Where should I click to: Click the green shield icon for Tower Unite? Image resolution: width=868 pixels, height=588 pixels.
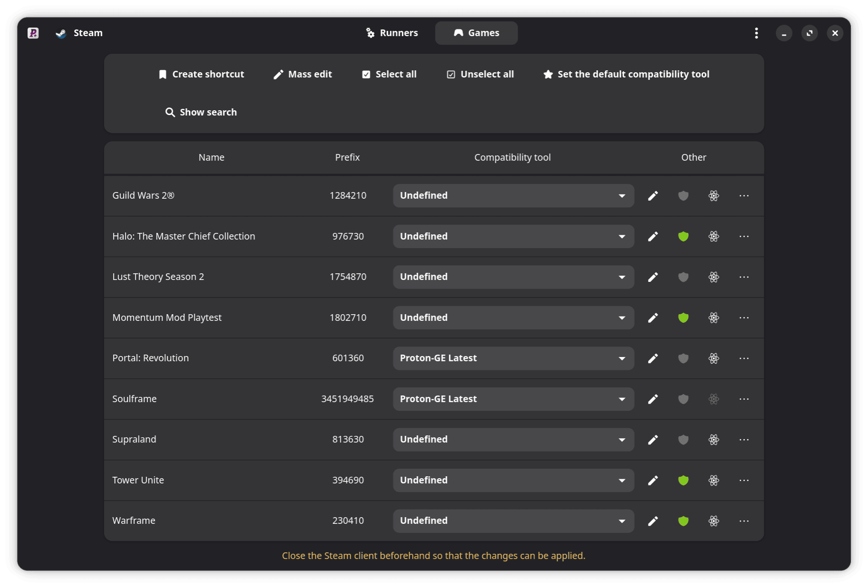[x=683, y=480]
